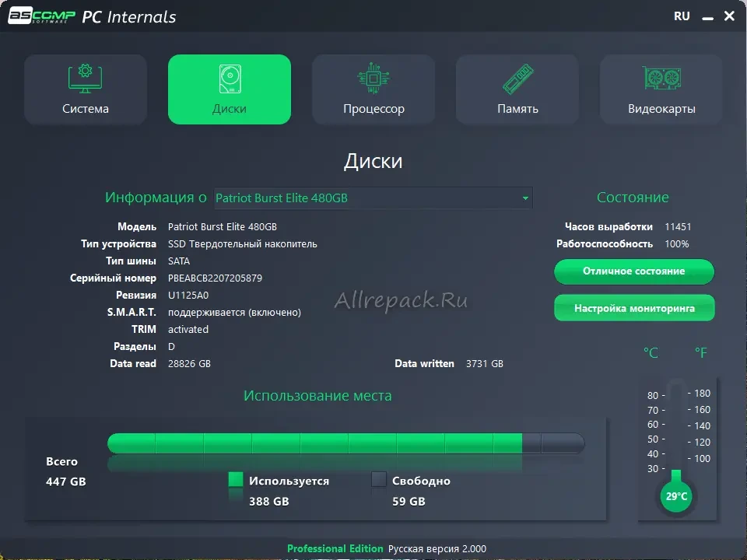Click the Professional Edition label
Image resolution: width=747 pixels, height=560 pixels.
[335, 548]
